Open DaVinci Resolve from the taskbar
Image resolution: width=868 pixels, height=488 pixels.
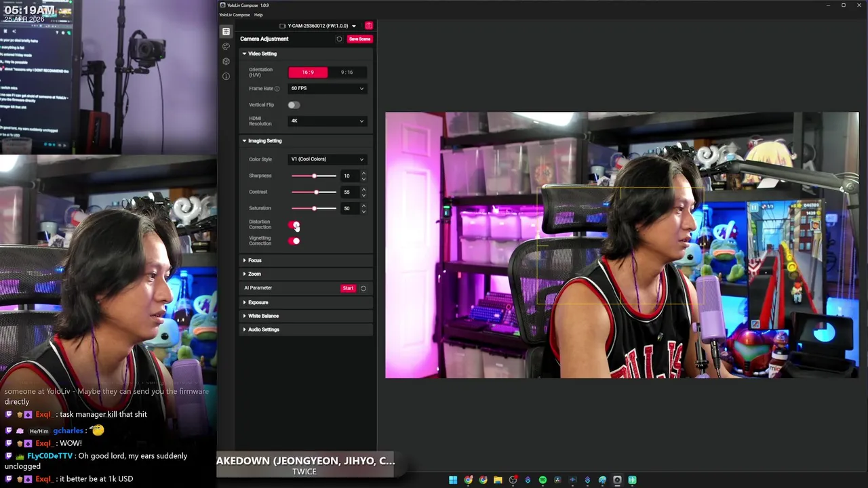coord(557,480)
